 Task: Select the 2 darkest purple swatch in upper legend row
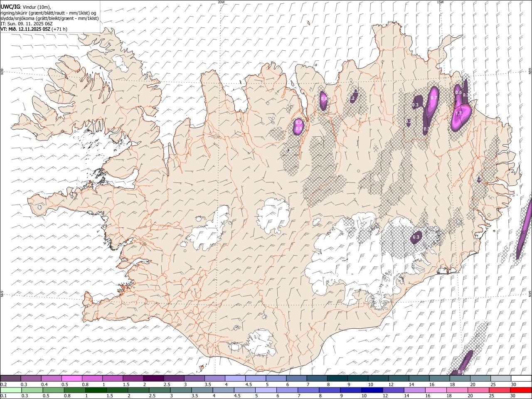[153, 379]
